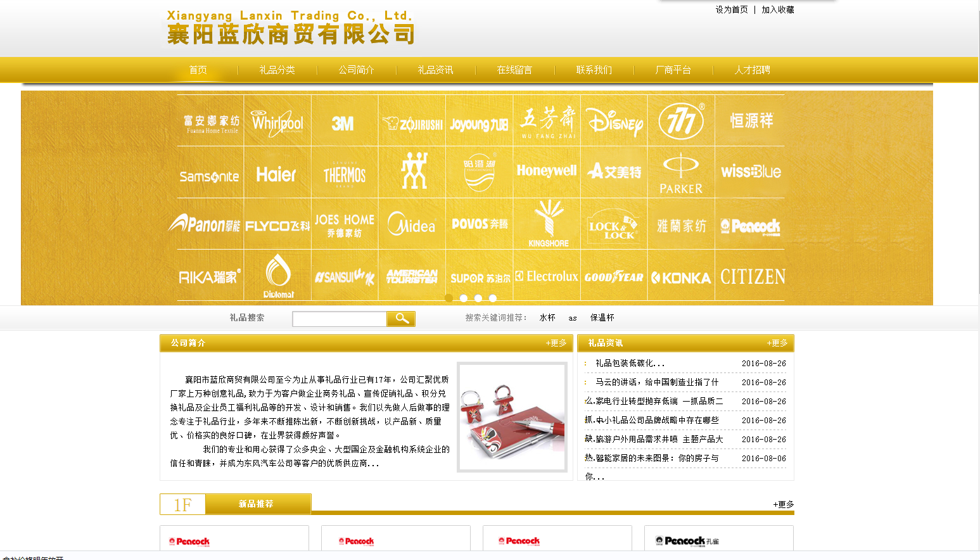Click the 加入收藏 link
The height and width of the screenshot is (560, 980).
click(x=778, y=10)
